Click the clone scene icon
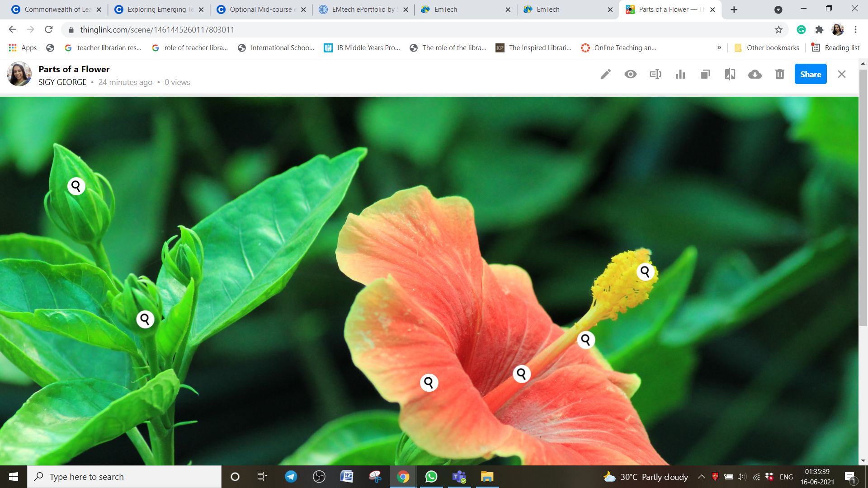Viewport: 868px width, 488px height. point(705,75)
